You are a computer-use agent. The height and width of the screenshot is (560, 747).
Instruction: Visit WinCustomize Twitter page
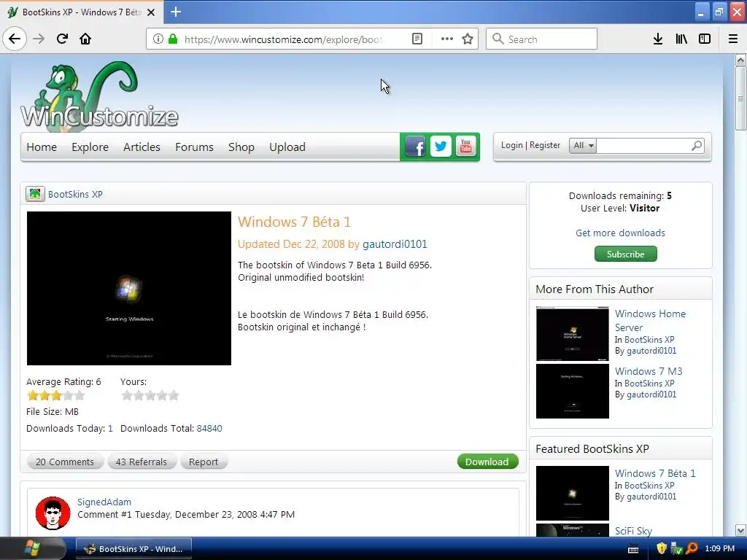pos(441,147)
